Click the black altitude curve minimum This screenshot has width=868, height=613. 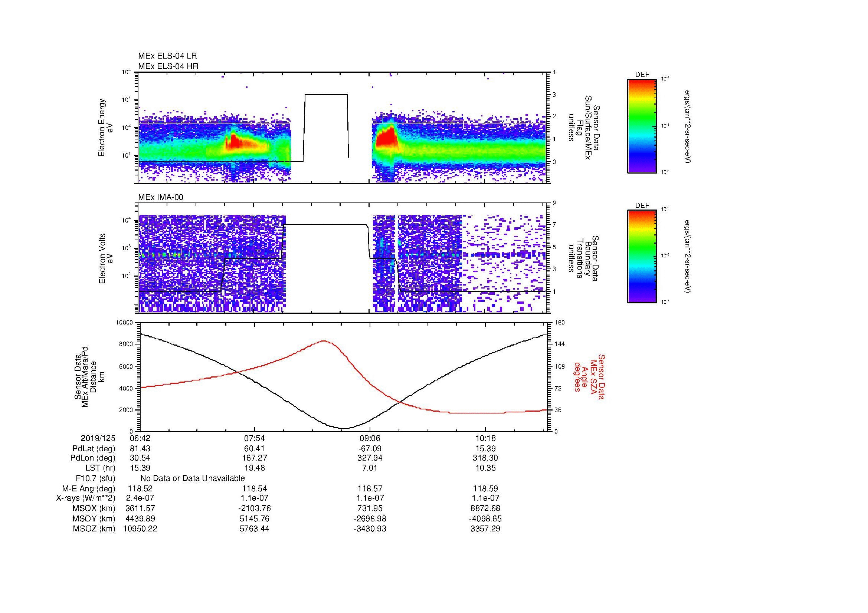pos(344,428)
